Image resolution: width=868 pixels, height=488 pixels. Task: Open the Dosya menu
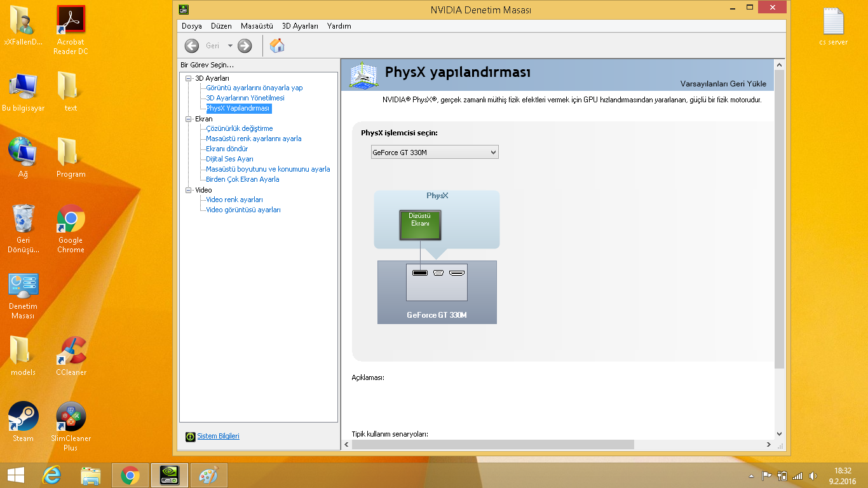192,26
